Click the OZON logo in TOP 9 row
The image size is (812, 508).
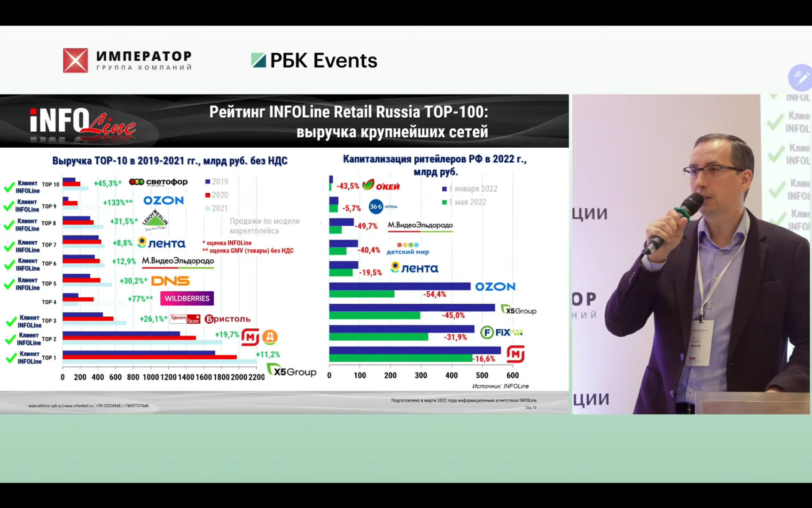point(163,200)
